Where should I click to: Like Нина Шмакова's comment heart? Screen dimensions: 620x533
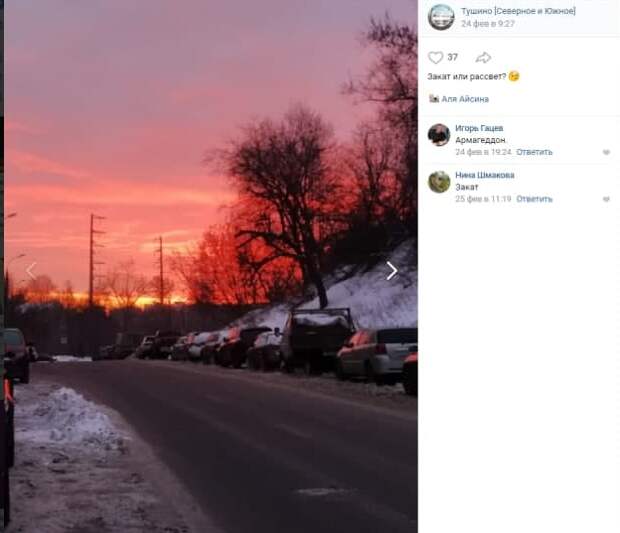click(606, 199)
